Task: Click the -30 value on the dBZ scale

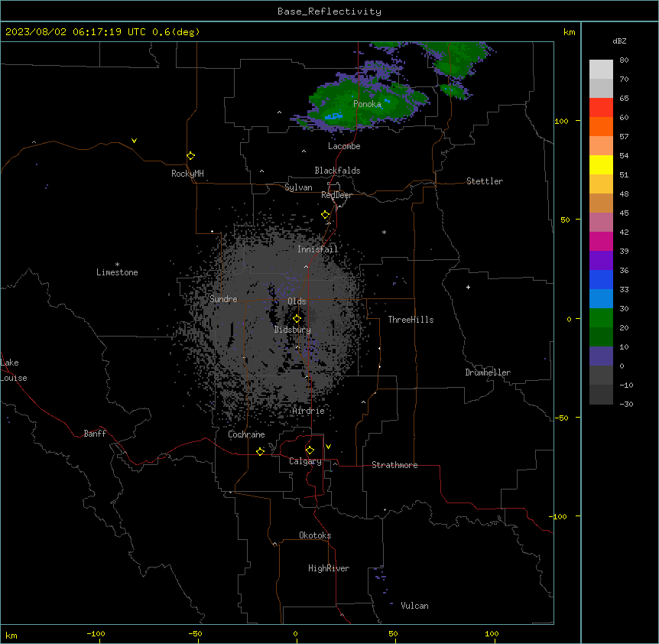Action: click(626, 404)
